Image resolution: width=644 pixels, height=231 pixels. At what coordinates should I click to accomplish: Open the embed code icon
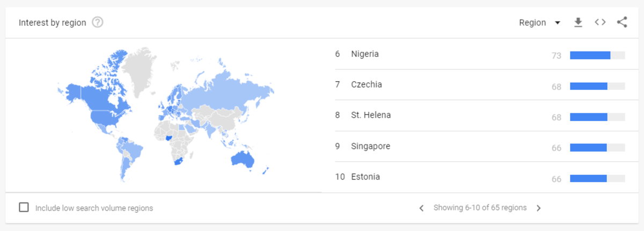point(600,23)
